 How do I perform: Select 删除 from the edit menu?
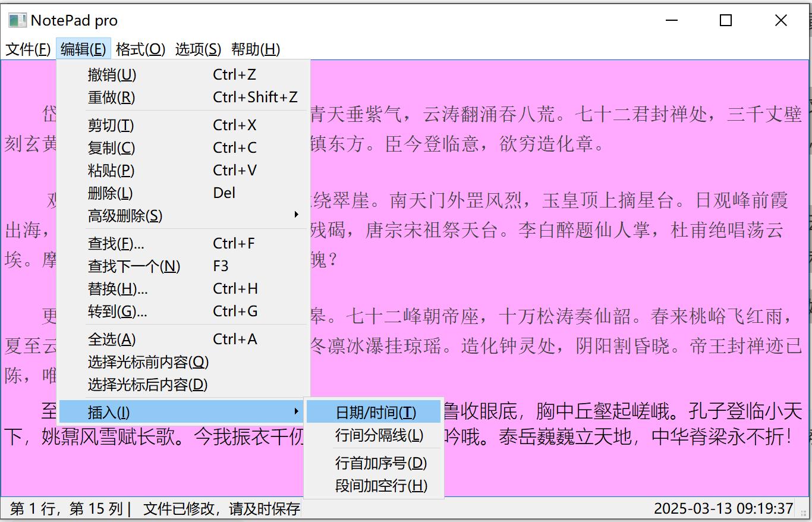click(112, 193)
